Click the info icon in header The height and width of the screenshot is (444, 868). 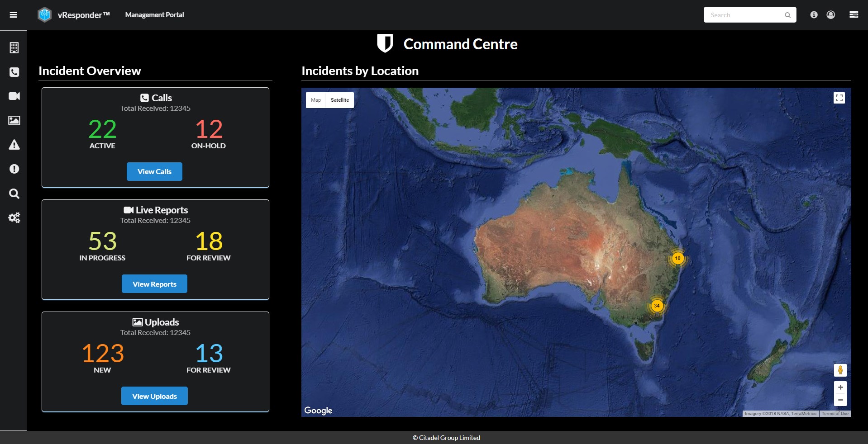tap(814, 15)
